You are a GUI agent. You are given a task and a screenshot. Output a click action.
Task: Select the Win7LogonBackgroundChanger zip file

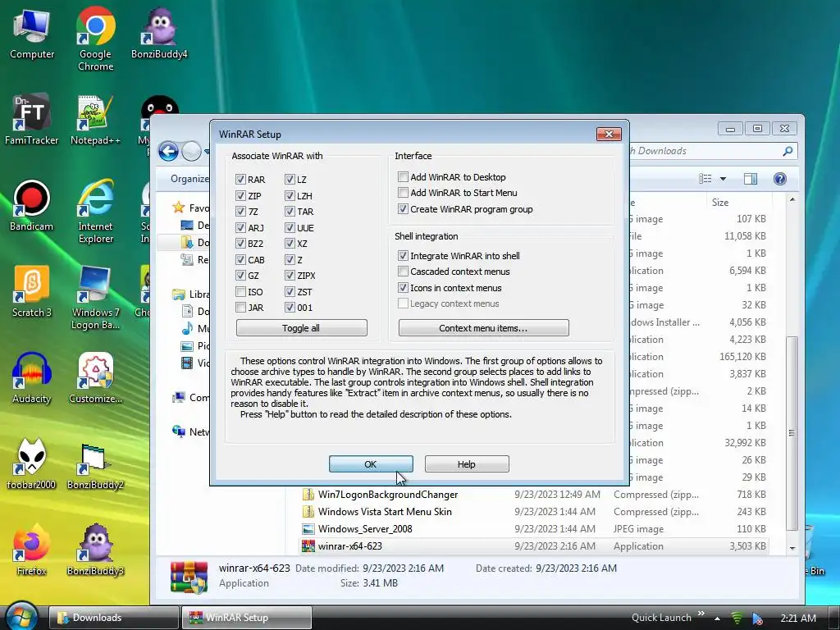tap(534, 495)
